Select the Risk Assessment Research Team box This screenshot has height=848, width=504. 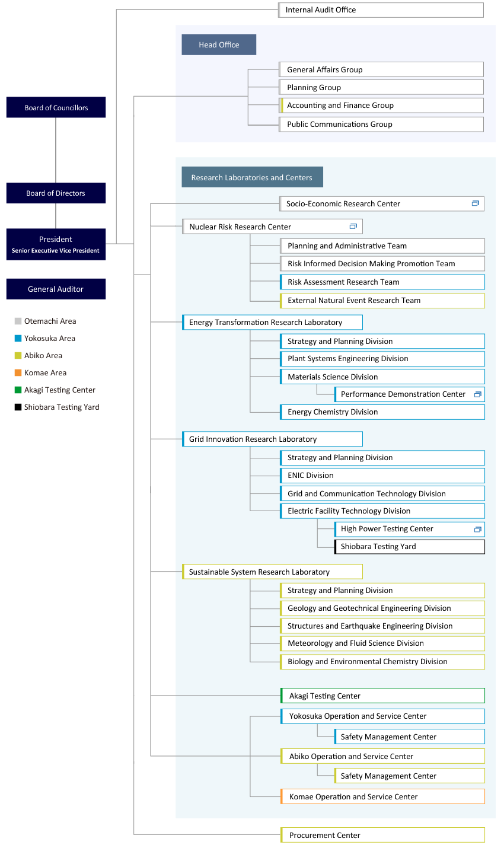tap(382, 282)
